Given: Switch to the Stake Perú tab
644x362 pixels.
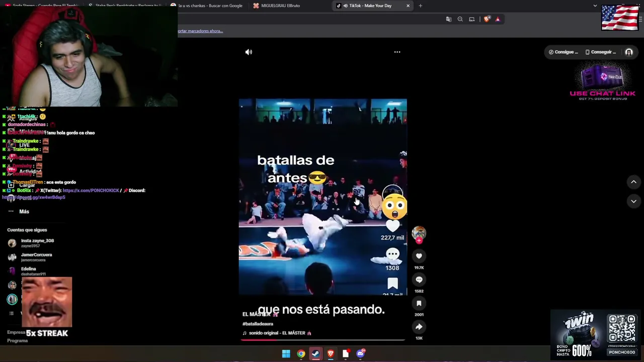Looking at the screenshot, I should click(x=126, y=6).
